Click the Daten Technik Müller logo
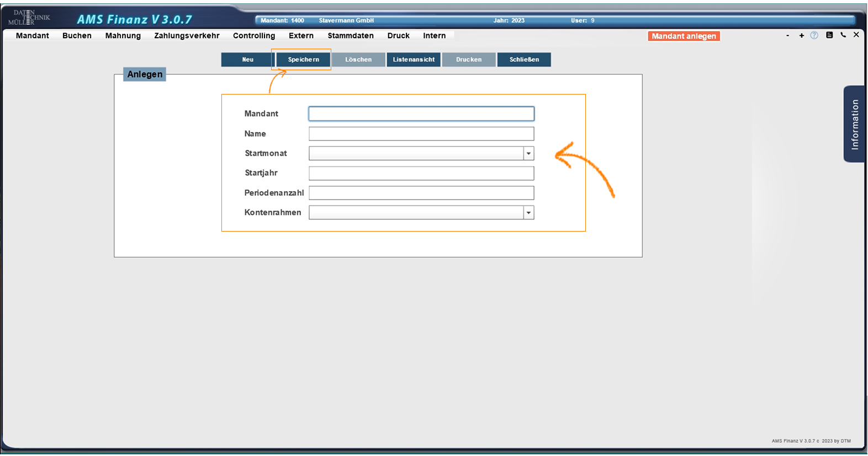868x456 pixels. (x=29, y=18)
